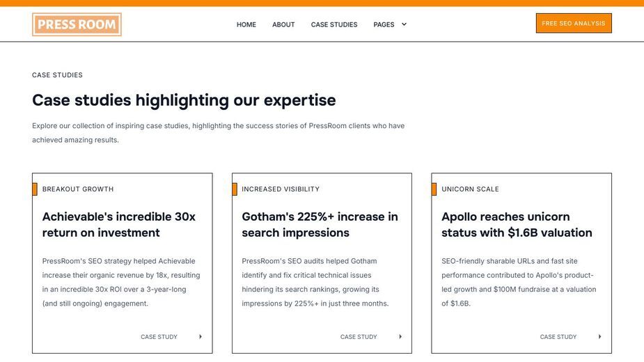Open the Case Study link for Gotham
Screen dimensions: 644x362
359,336
